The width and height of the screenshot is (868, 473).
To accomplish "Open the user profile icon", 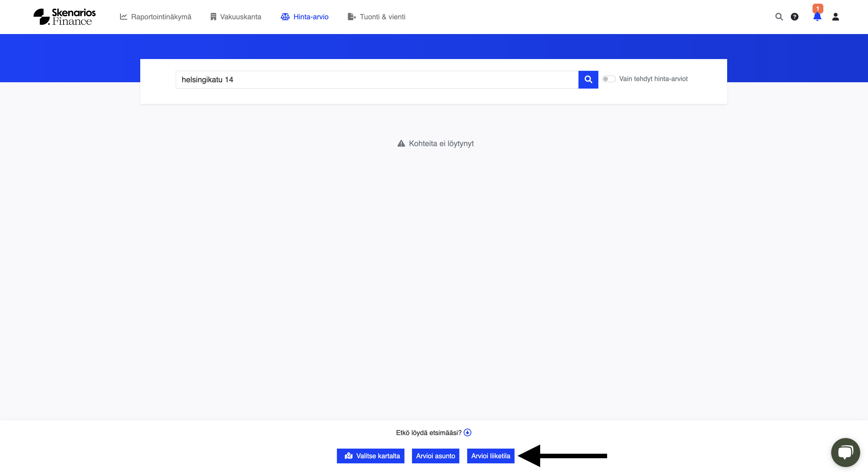I will [x=835, y=17].
